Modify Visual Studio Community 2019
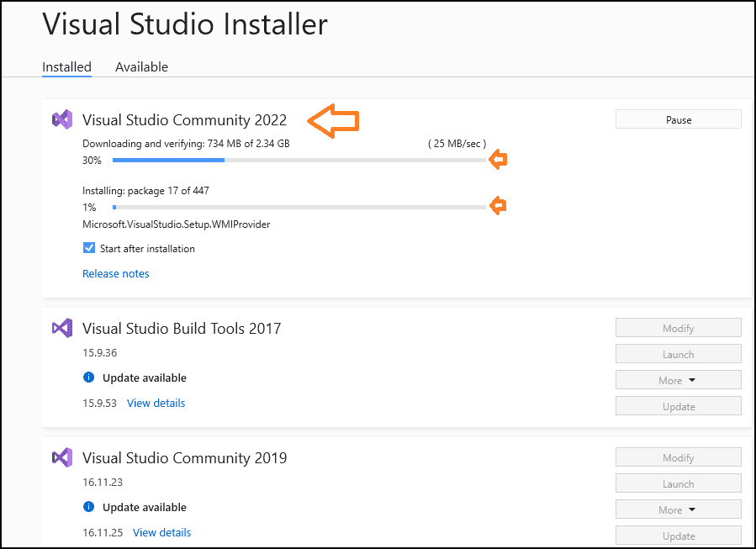 [x=679, y=458]
